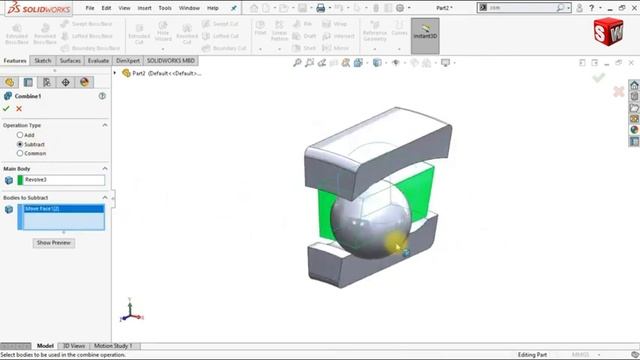Click the graphics area red cancel X

tap(618, 91)
